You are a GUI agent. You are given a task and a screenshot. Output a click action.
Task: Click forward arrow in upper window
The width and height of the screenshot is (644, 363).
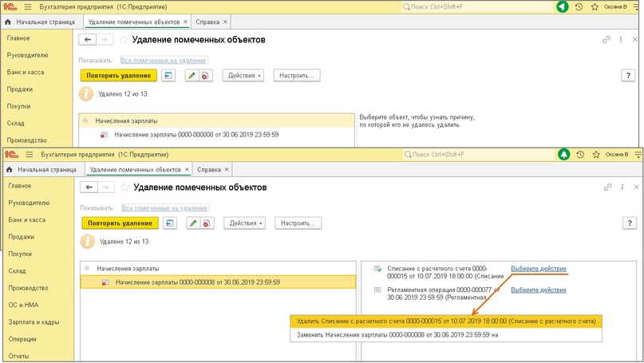click(x=105, y=39)
